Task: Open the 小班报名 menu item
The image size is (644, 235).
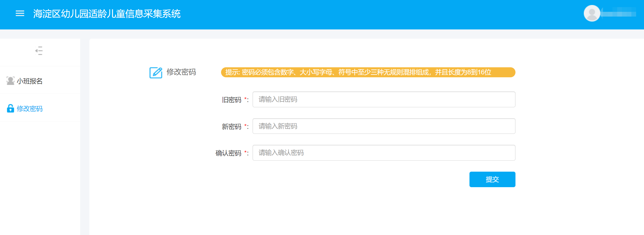Action: click(x=29, y=81)
